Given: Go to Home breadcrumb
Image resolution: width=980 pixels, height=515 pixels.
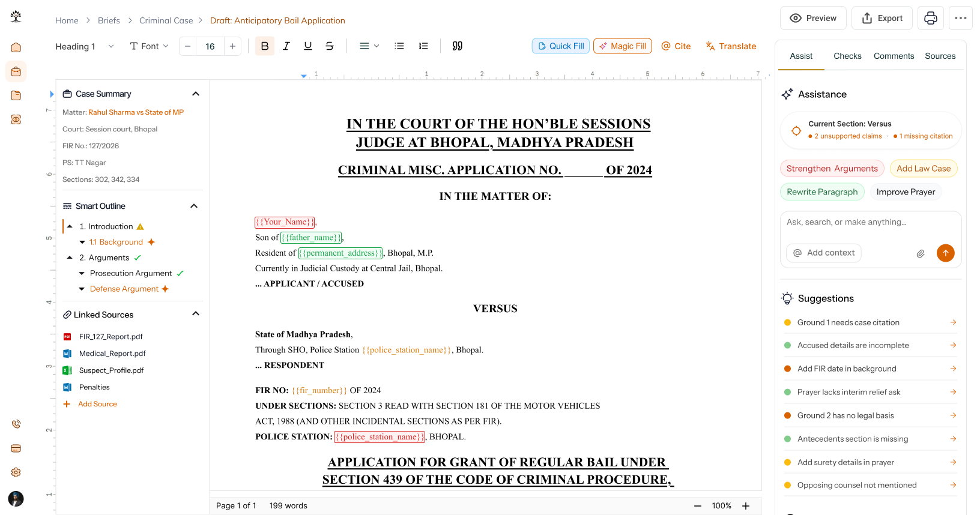Looking at the screenshot, I should pyautogui.click(x=67, y=20).
